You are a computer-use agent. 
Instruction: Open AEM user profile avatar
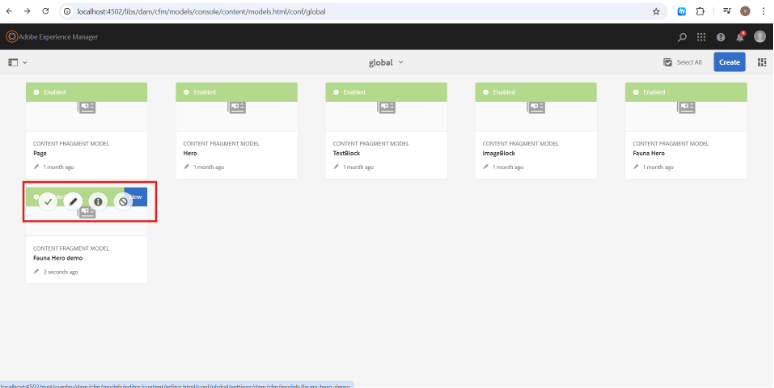coord(760,37)
